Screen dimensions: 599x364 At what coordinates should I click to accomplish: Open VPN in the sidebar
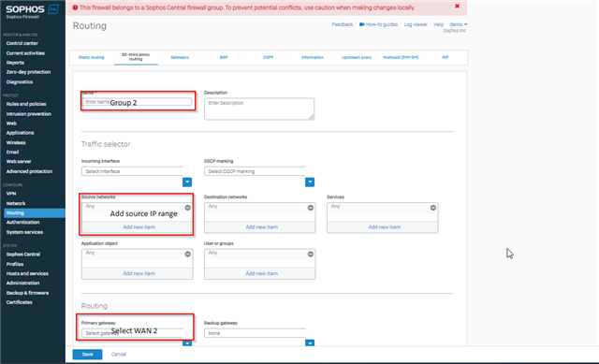pos(11,194)
